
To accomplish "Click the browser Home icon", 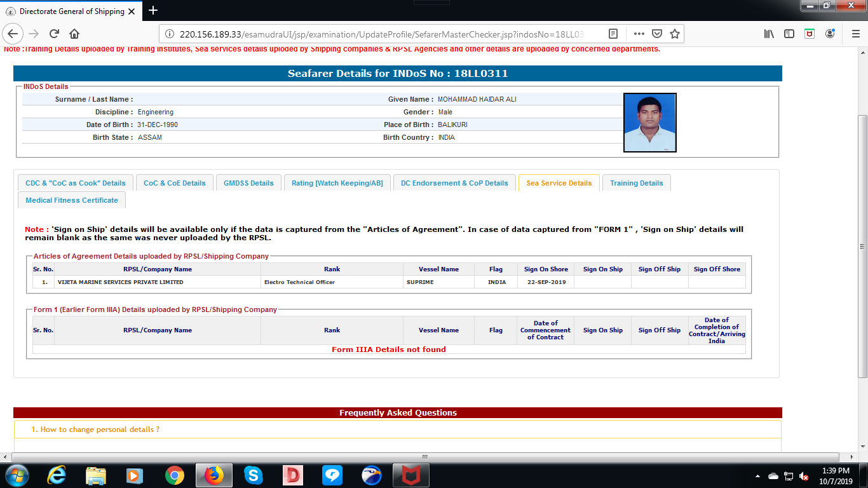I will tap(74, 34).
